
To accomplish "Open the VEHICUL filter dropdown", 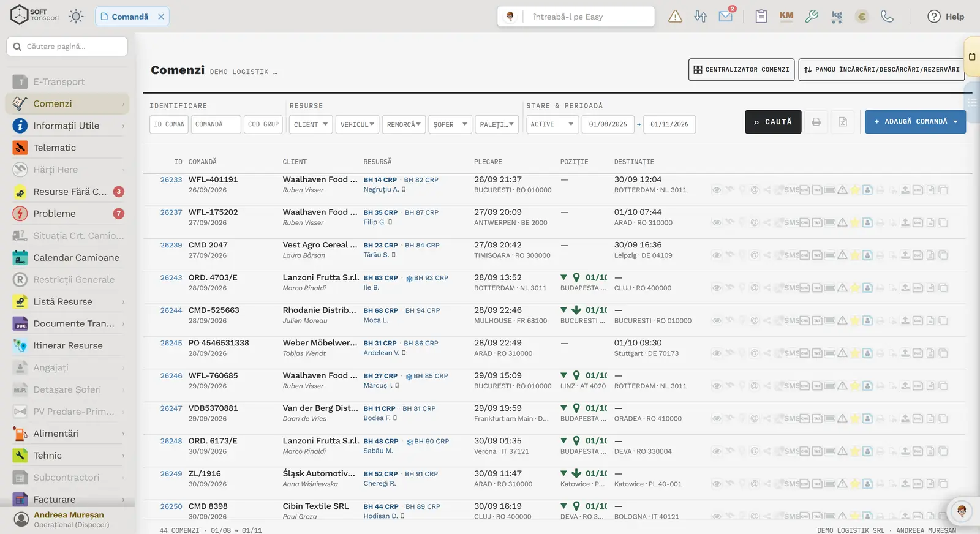I will click(x=358, y=124).
